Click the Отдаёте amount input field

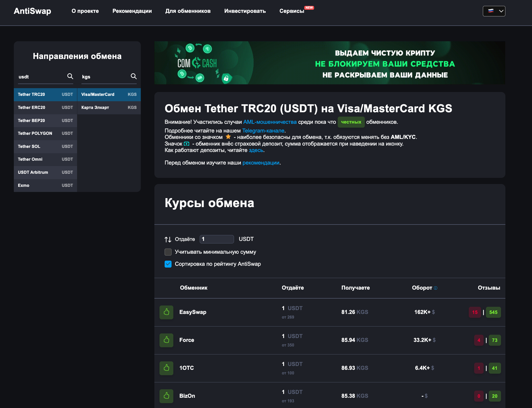point(217,239)
